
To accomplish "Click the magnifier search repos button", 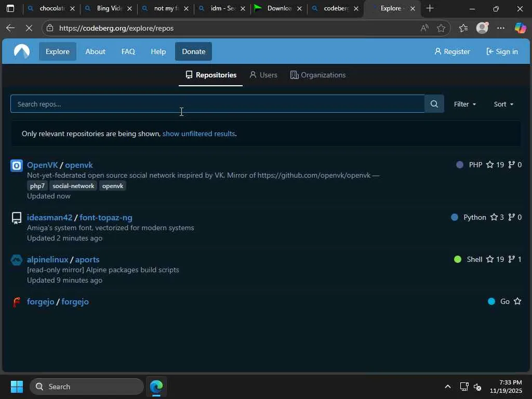I will [x=434, y=104].
